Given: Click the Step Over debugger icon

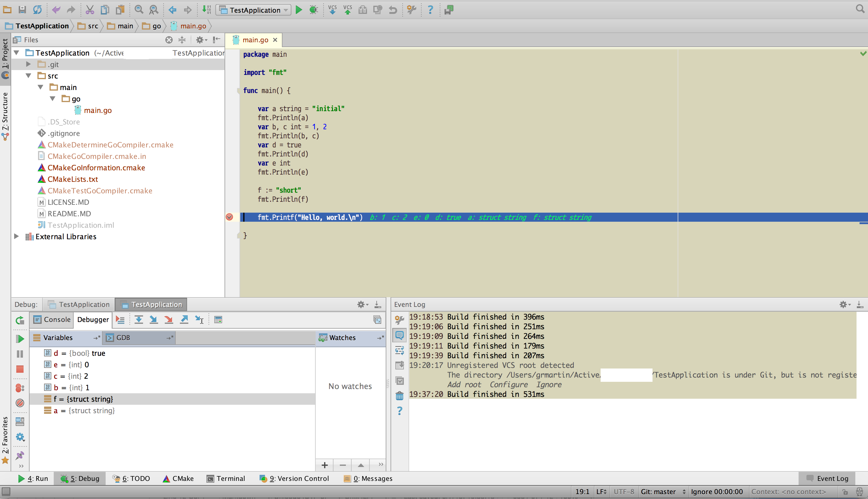Looking at the screenshot, I should 138,320.
